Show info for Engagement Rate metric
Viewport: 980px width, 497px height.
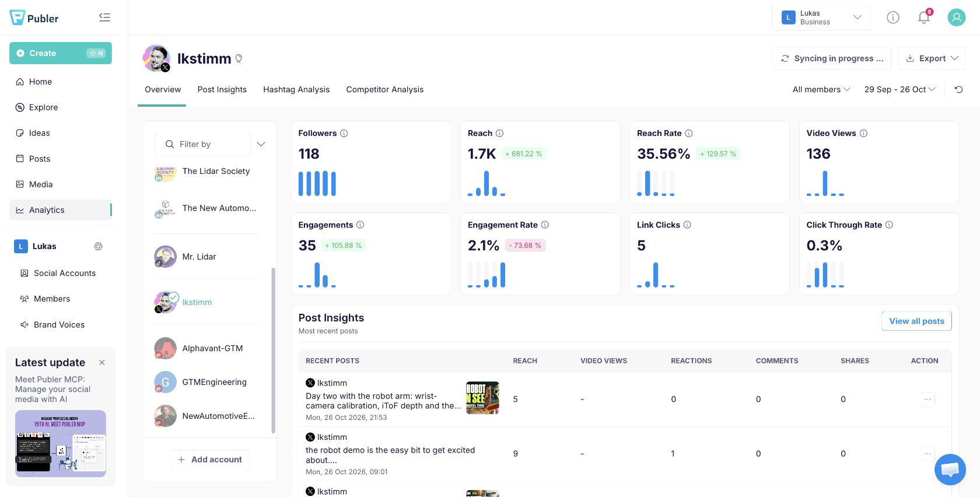pos(545,225)
